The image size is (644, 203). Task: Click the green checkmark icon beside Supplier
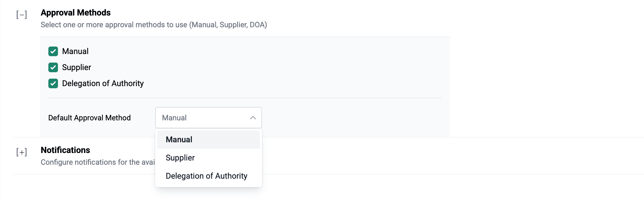(x=53, y=67)
